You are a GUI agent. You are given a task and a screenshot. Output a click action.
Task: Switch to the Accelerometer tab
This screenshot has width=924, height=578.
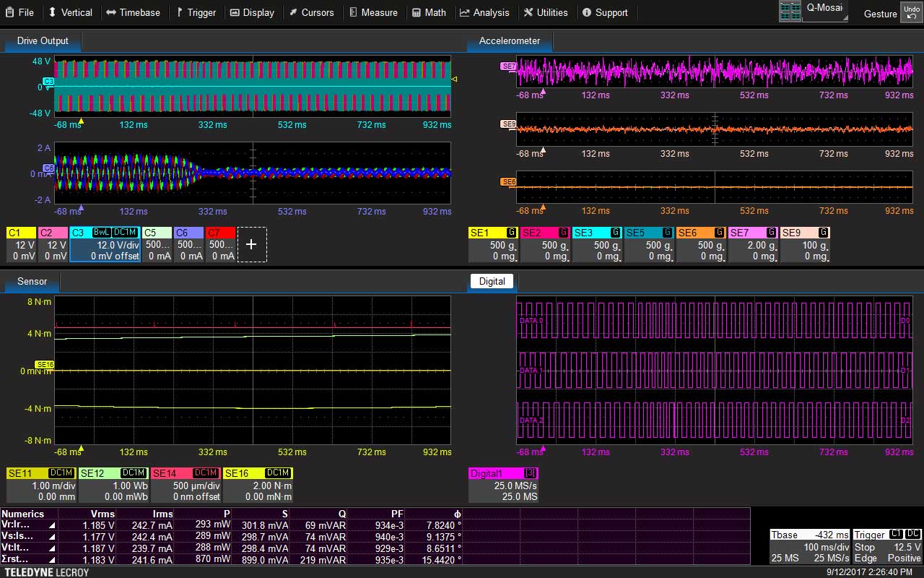509,41
